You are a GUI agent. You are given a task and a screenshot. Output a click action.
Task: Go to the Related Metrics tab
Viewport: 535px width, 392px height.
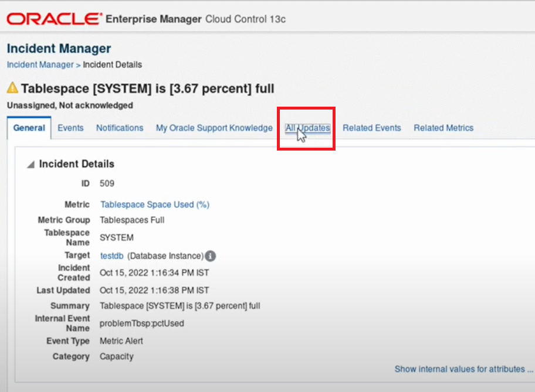tap(443, 128)
